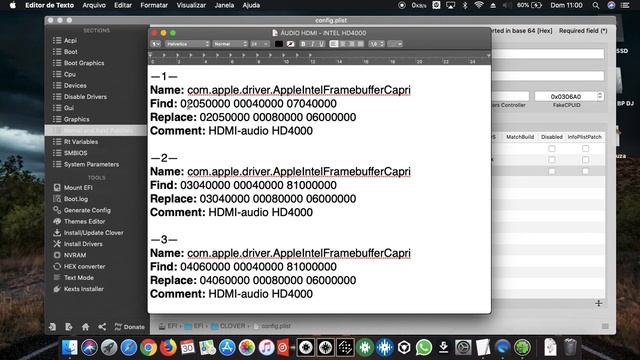640x360 pixels.
Task: Open Safari from the Dock
Action: point(129,347)
